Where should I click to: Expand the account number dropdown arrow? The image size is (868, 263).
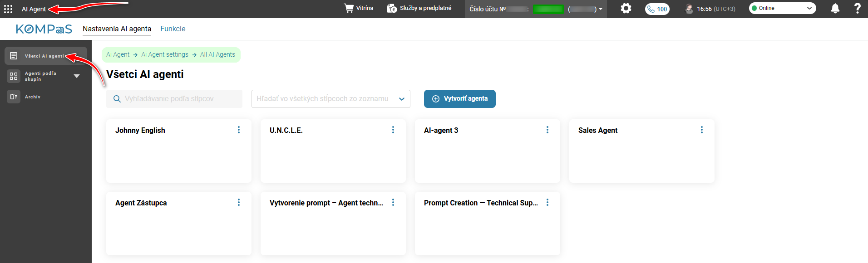601,9
